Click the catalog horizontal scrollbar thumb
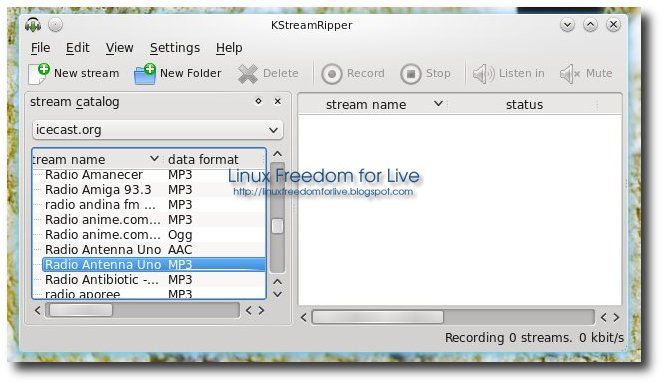664x385 pixels. [x=80, y=310]
